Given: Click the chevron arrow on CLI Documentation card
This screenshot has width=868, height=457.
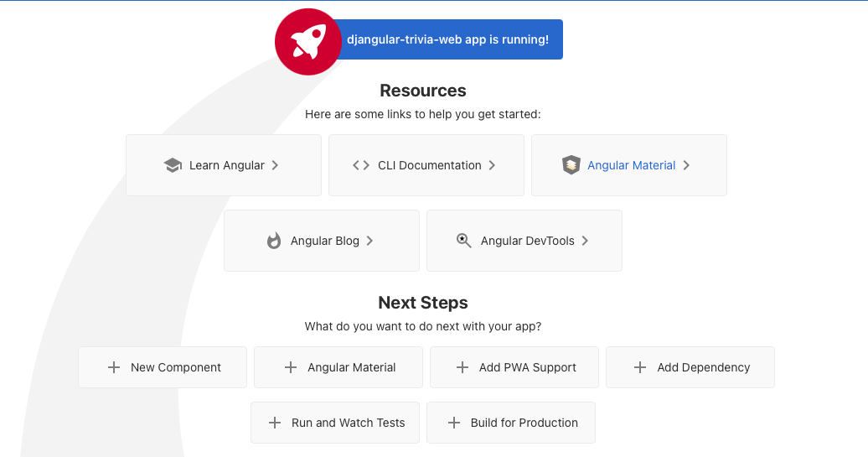Looking at the screenshot, I should click(x=492, y=165).
